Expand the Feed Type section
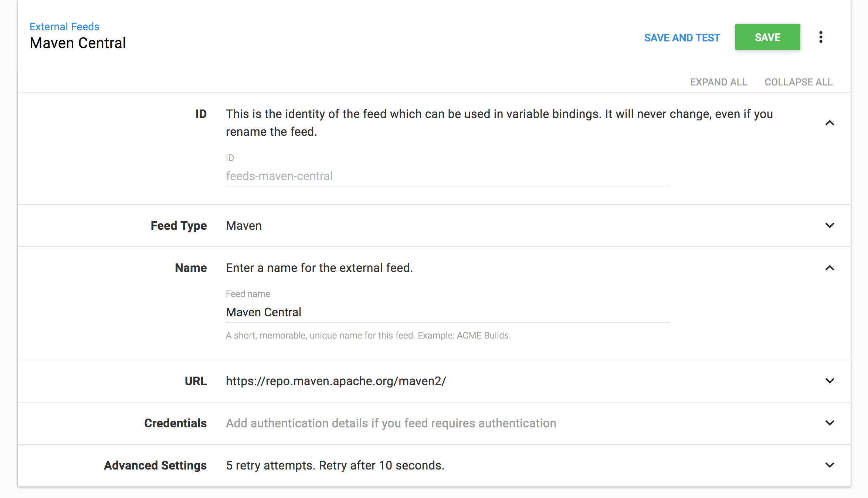Screen dimensions: 868x498 (x=830, y=225)
